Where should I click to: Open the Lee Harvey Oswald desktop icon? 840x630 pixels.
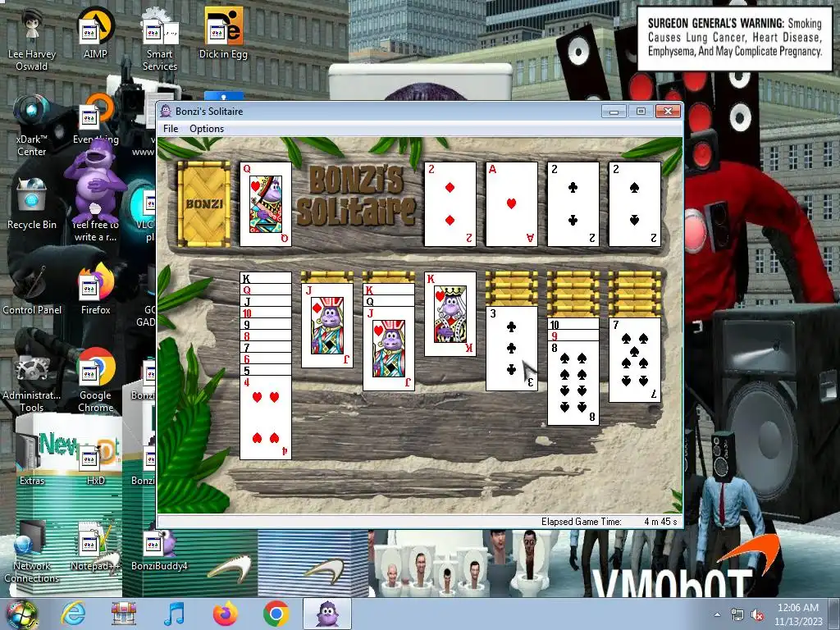point(32,40)
